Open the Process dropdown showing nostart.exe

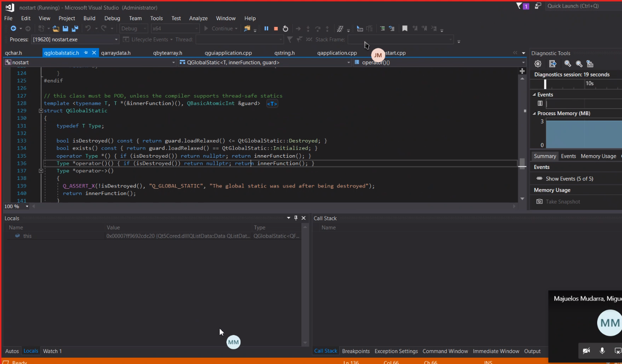click(x=116, y=40)
